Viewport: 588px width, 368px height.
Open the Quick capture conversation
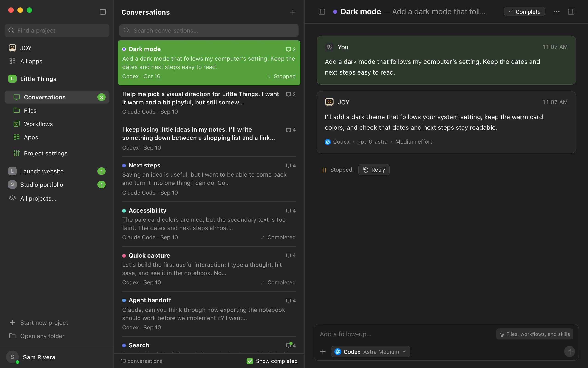coord(209,269)
